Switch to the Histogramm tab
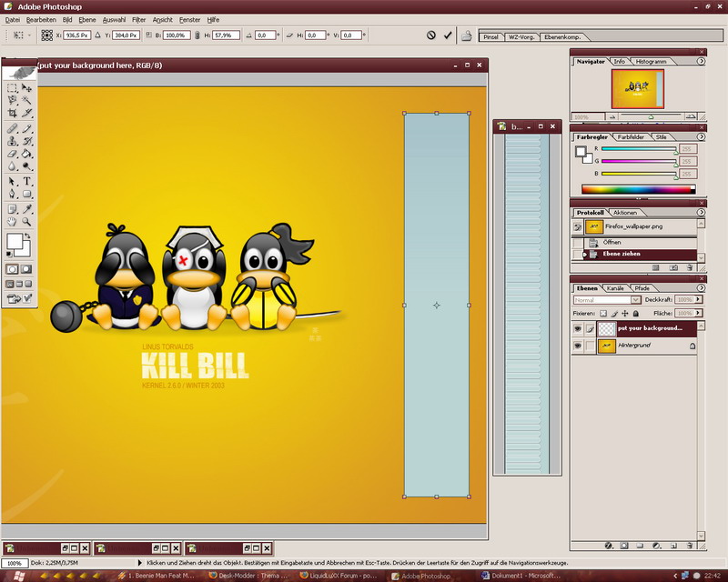728x582 pixels. coord(651,61)
